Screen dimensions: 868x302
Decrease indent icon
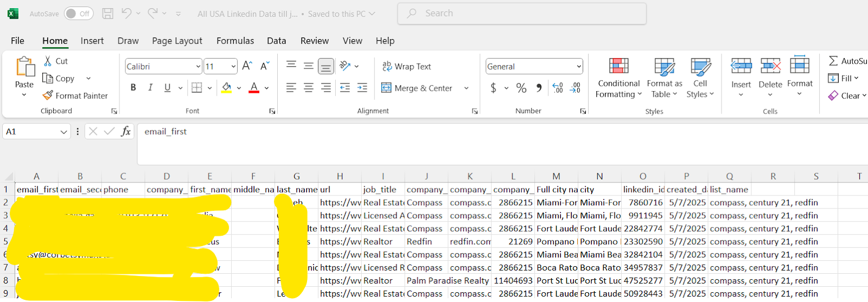pos(344,87)
